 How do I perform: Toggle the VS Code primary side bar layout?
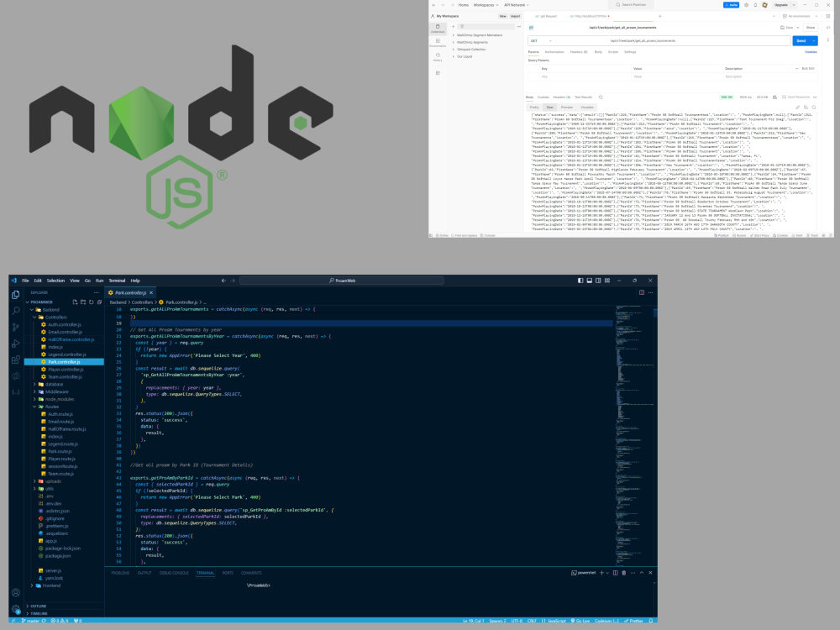(580, 281)
